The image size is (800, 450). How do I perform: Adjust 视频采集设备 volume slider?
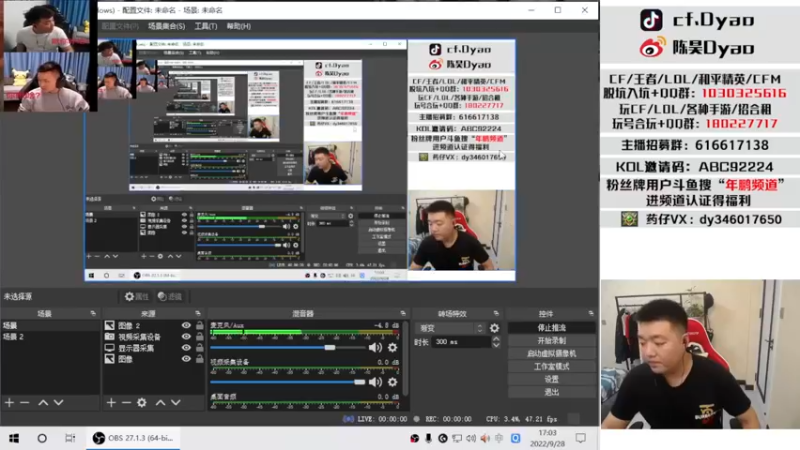click(x=288, y=382)
